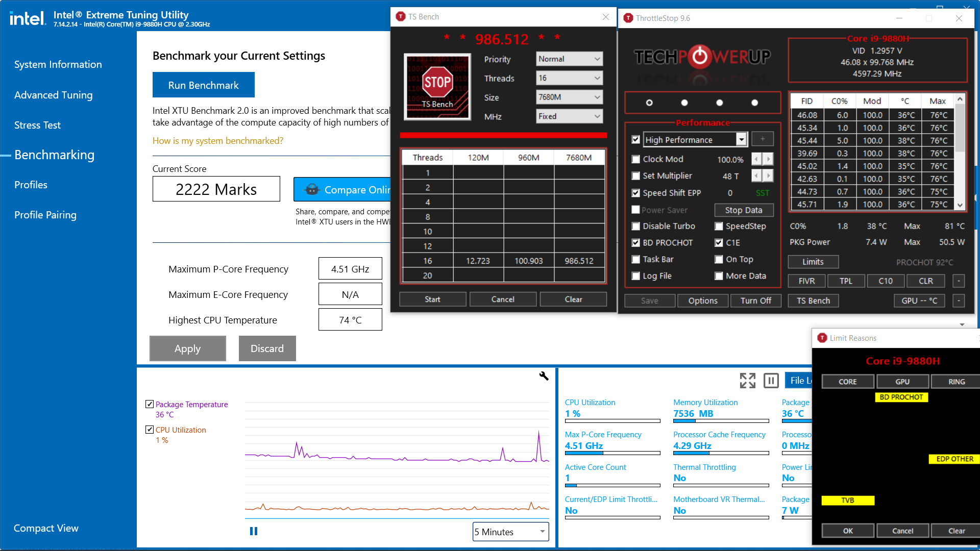Image resolution: width=980 pixels, height=551 pixels.
Task: Select the third ThrottleStop profile radio button
Action: coord(720,103)
